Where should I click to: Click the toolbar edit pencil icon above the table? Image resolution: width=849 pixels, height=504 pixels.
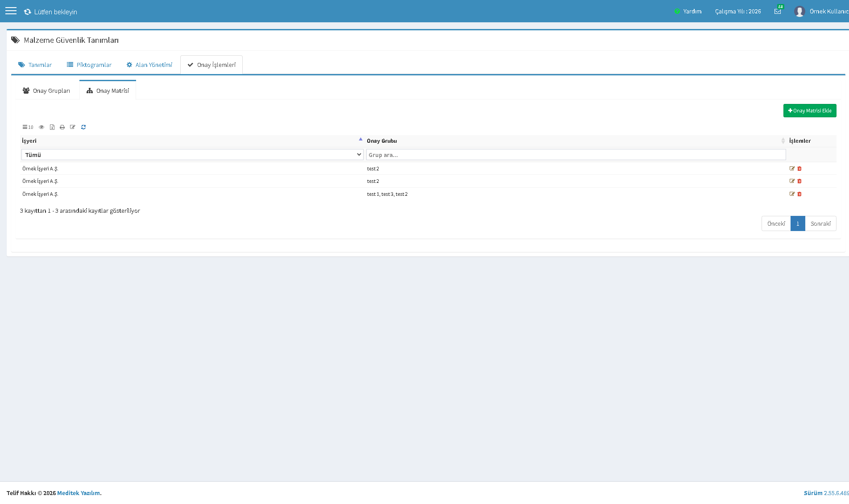pyautogui.click(x=73, y=127)
